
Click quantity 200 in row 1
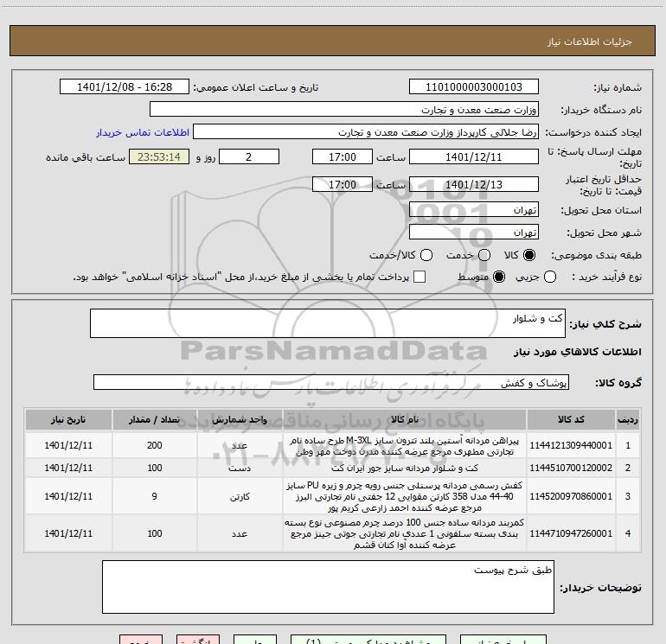[x=155, y=445]
